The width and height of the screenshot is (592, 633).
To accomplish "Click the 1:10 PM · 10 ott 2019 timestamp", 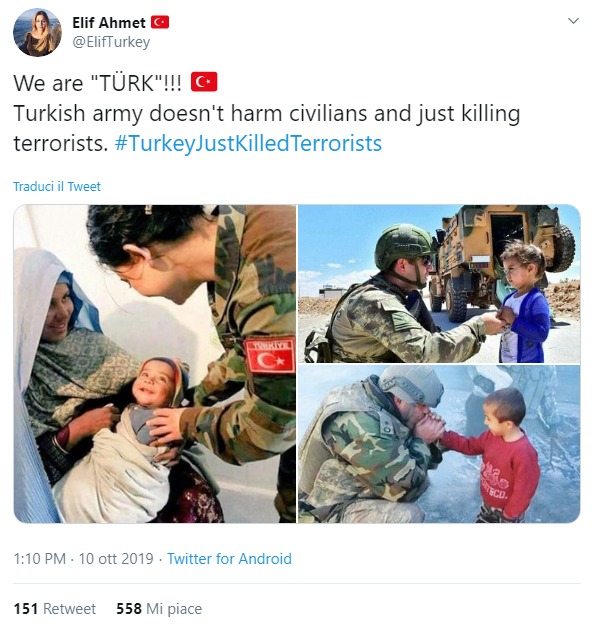I will coord(84,559).
